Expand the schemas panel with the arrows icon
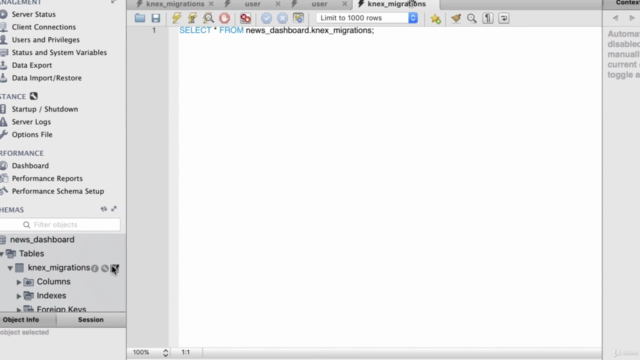The width and height of the screenshot is (640, 360). point(114,209)
